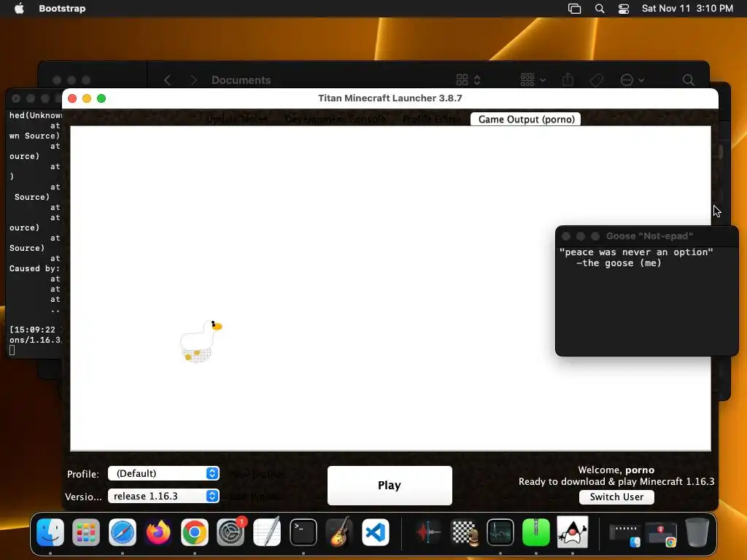Click the Play button
The image size is (747, 560).
click(390, 485)
